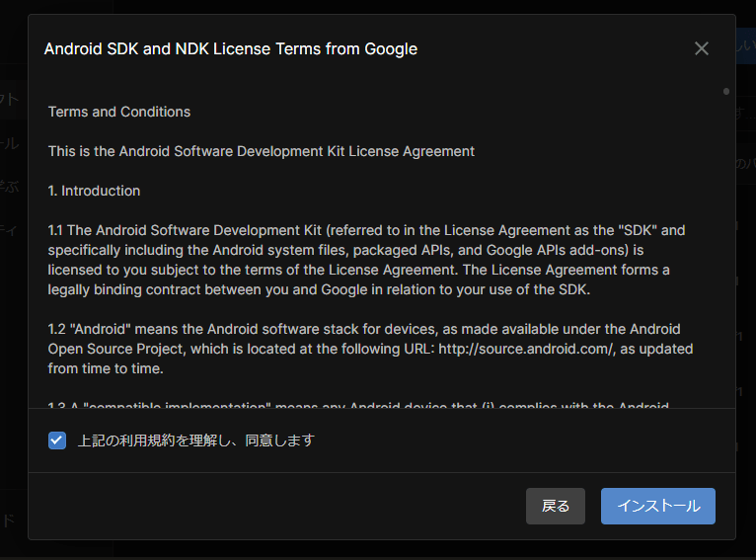
Task: Click the Android Software Development Kit License Agreement line
Action: click(262, 151)
